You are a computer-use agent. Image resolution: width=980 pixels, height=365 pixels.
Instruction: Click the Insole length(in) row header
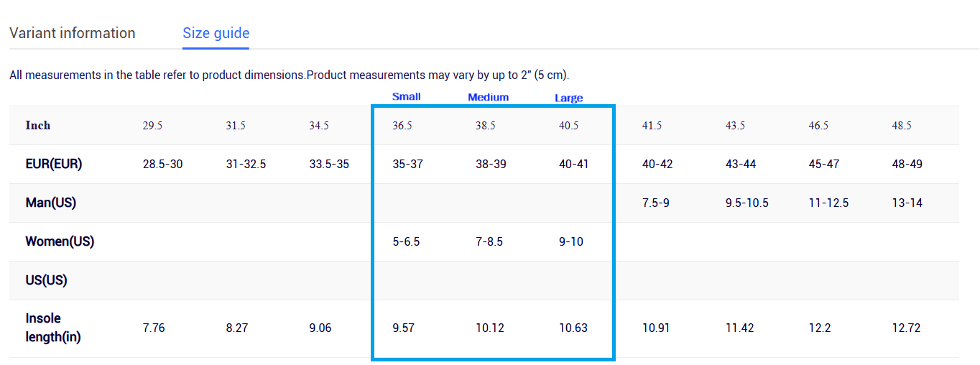tap(53, 328)
